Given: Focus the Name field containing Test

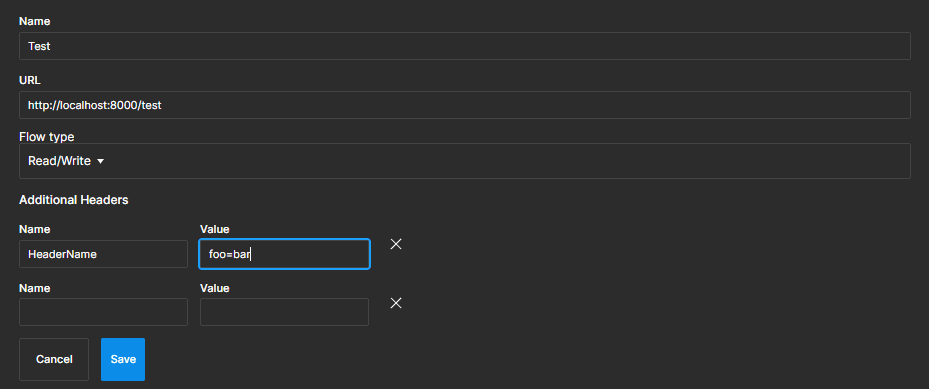Looking at the screenshot, I should pos(464,46).
